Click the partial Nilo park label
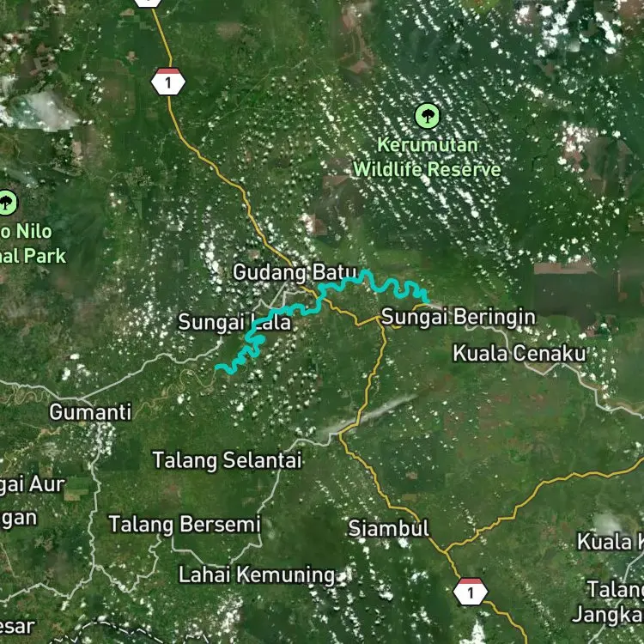Viewport: 644px width, 644px height. tap(33, 244)
